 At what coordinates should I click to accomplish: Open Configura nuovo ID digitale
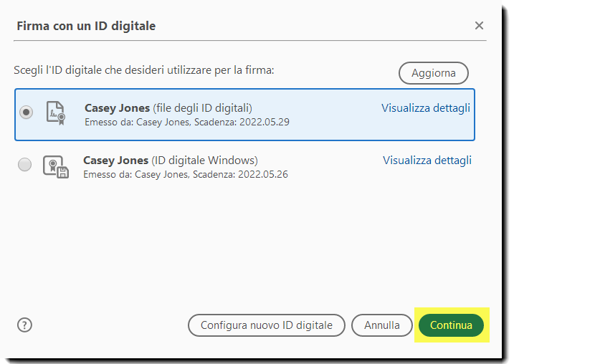click(x=267, y=325)
